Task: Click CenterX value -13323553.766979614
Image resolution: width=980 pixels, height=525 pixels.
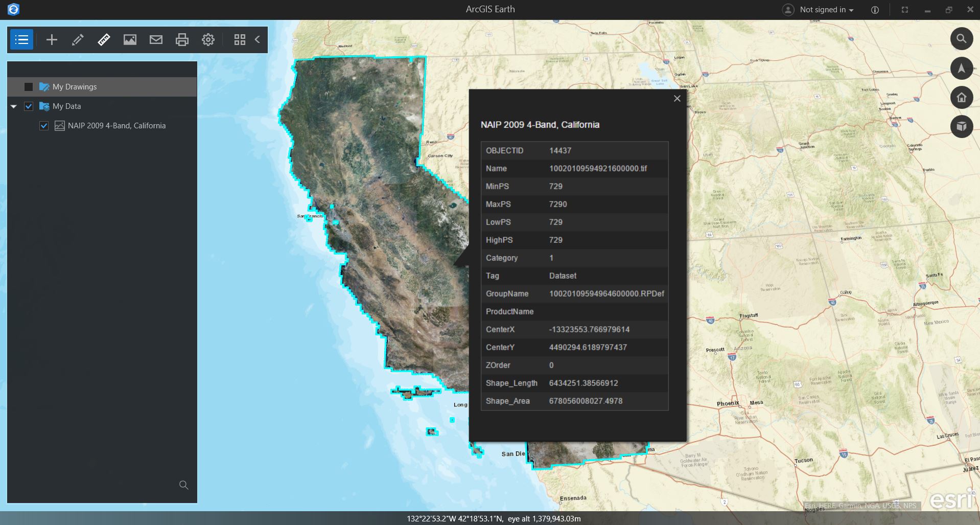Action: point(589,330)
